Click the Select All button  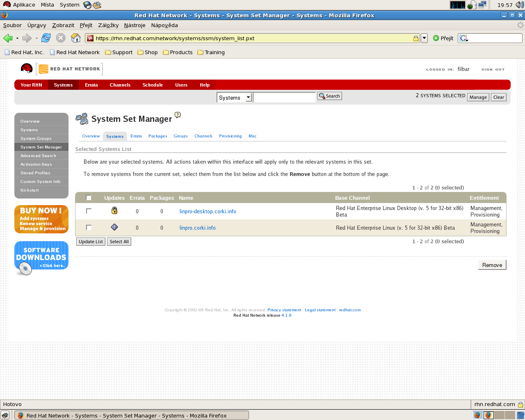(119, 242)
